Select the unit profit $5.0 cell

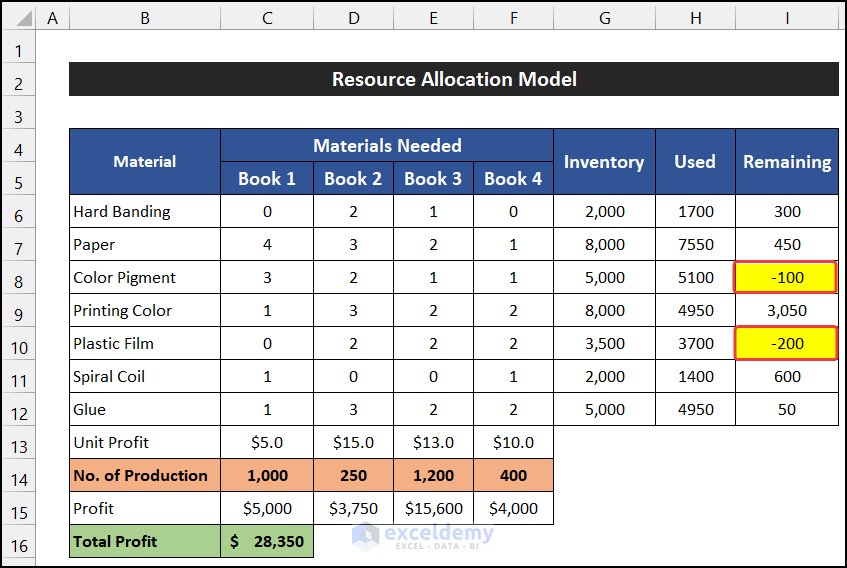(267, 442)
